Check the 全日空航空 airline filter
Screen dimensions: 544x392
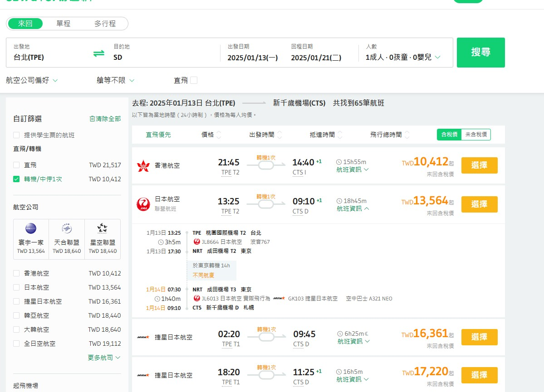[x=16, y=344]
